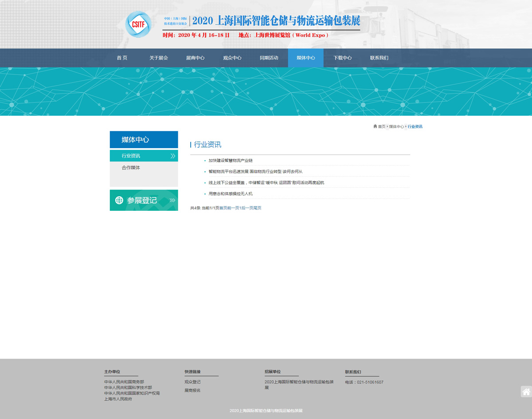Image resolution: width=532 pixels, height=419 pixels.
Task: Navigate to 联系我们 in the top menu
Action: click(x=379, y=58)
